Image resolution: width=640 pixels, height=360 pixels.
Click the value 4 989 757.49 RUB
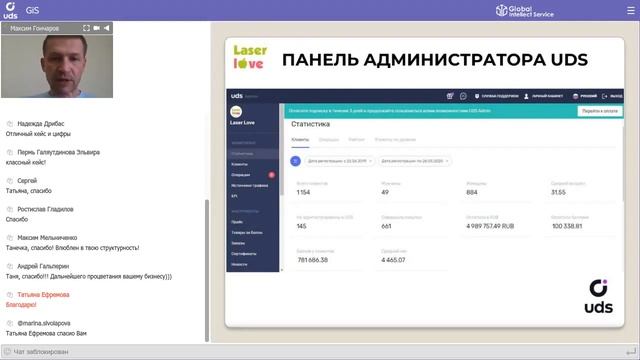tap(490, 226)
